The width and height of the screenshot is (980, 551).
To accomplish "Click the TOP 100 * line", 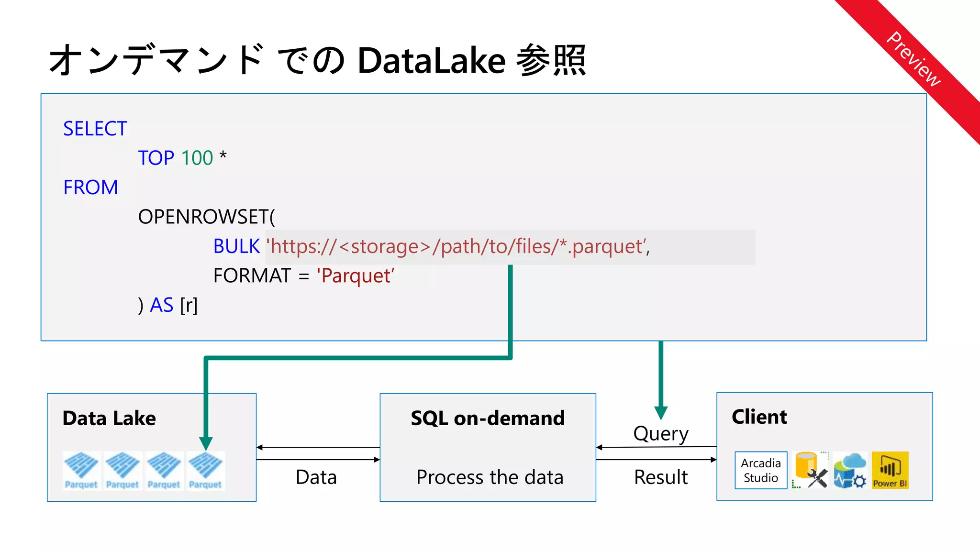I will 182,158.
